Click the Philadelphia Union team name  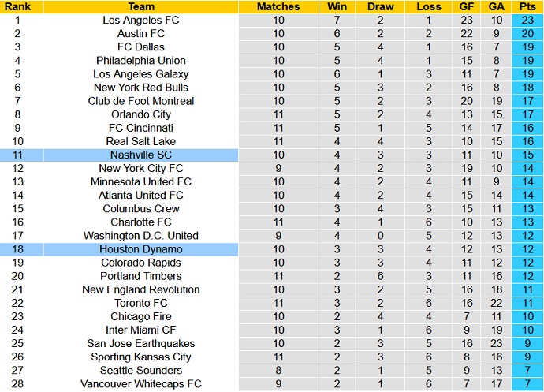pyautogui.click(x=141, y=60)
